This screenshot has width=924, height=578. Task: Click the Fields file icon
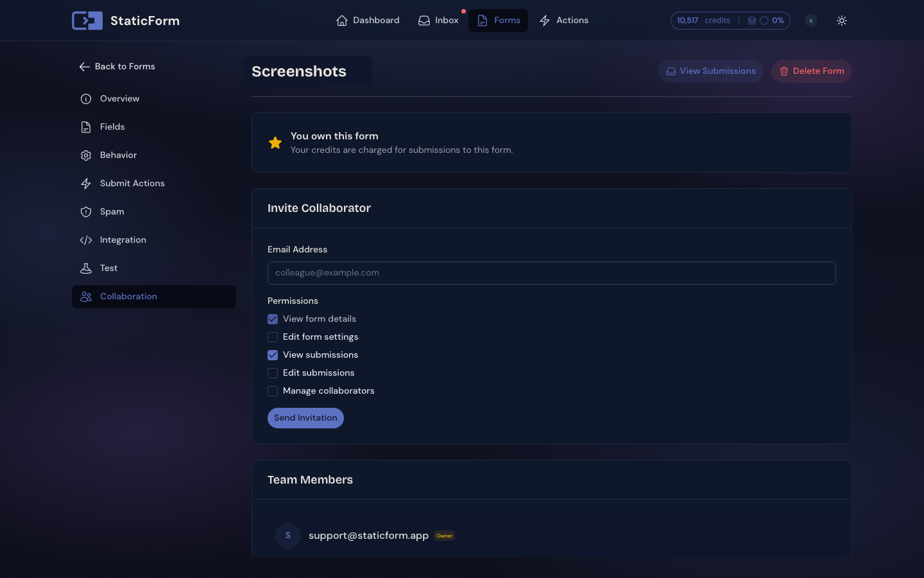pyautogui.click(x=86, y=127)
